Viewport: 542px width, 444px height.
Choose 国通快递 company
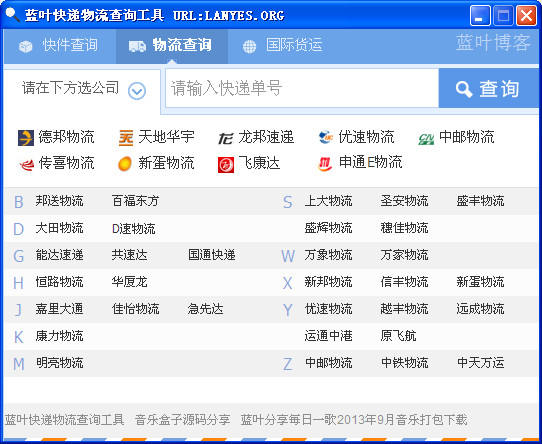coord(212,255)
